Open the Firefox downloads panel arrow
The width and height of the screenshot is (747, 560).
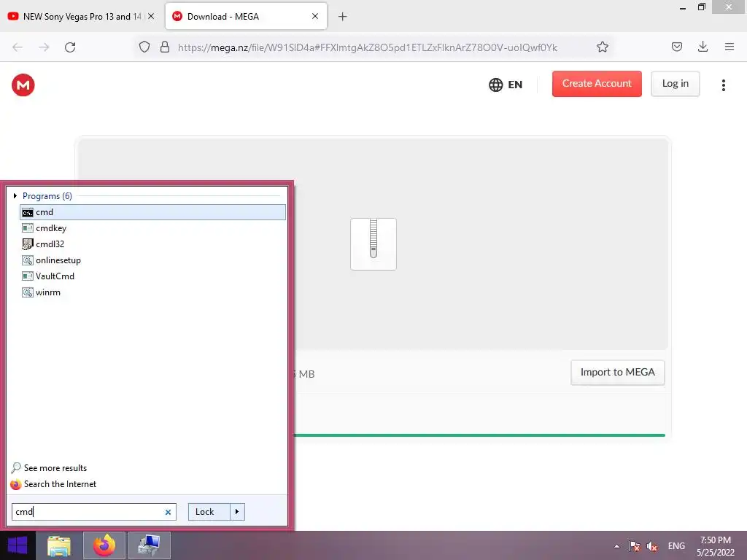point(703,47)
